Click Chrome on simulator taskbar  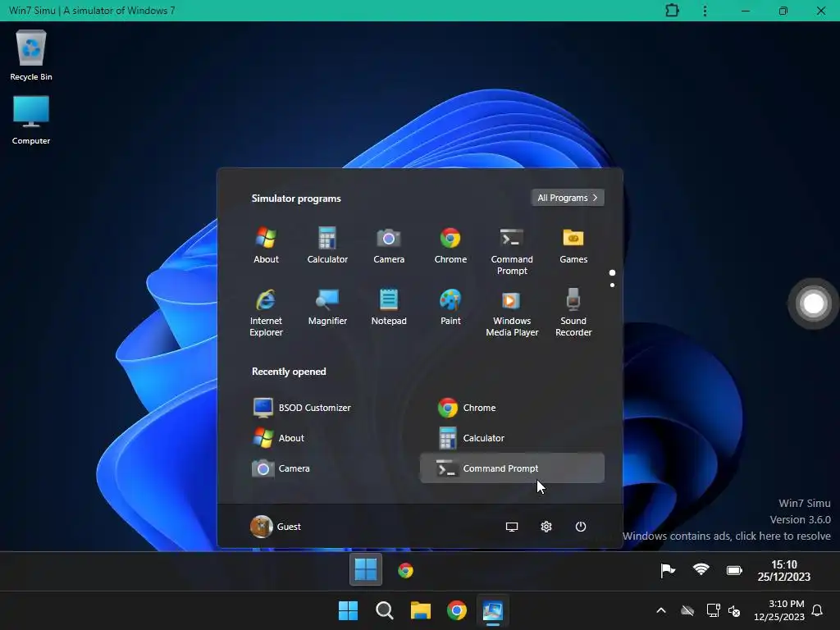tap(405, 571)
